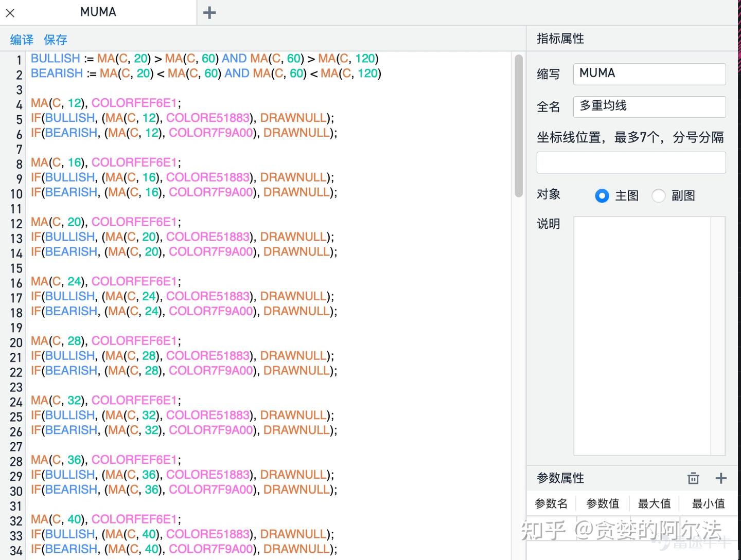Add a new tab with the plus icon

coord(209,13)
